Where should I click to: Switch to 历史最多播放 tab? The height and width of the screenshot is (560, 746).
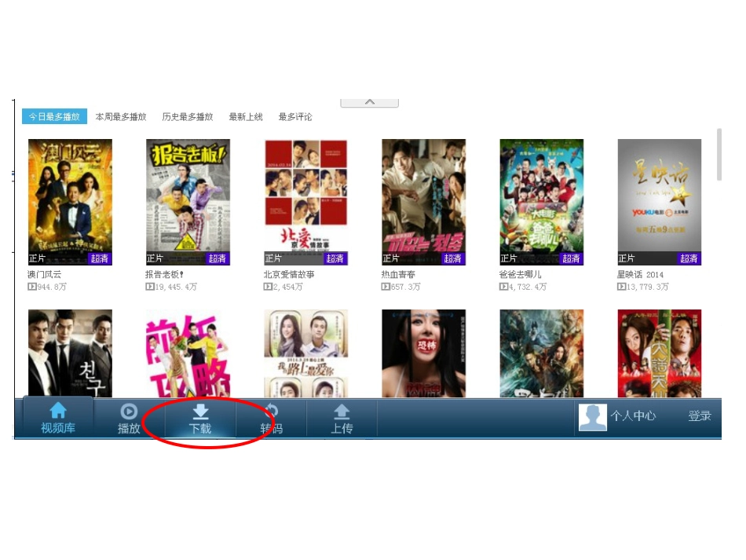[x=188, y=116]
